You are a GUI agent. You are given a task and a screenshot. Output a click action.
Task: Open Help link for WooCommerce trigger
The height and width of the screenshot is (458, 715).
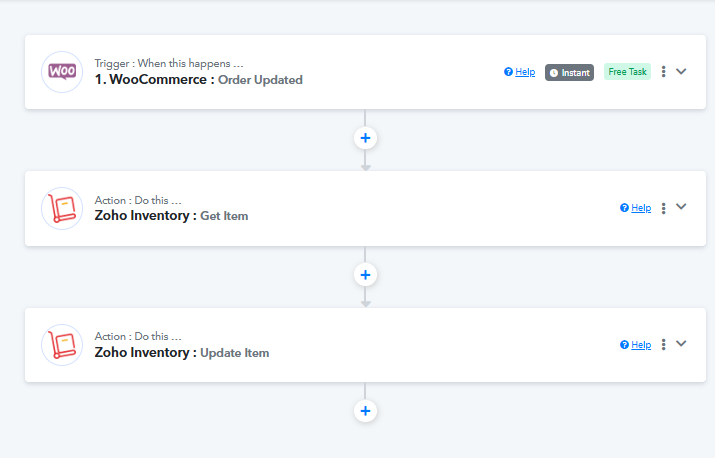click(x=519, y=72)
